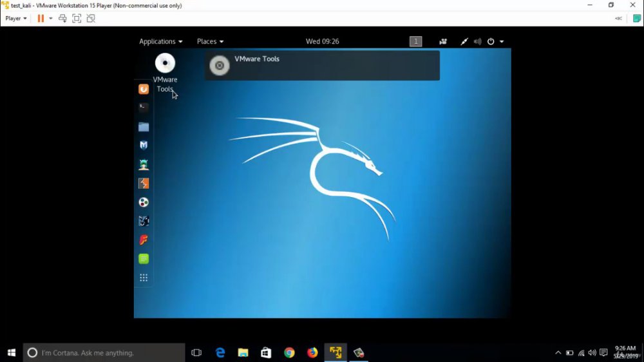Expand Kali system menu arrow
This screenshot has width=644, height=362.
pos(502,41)
